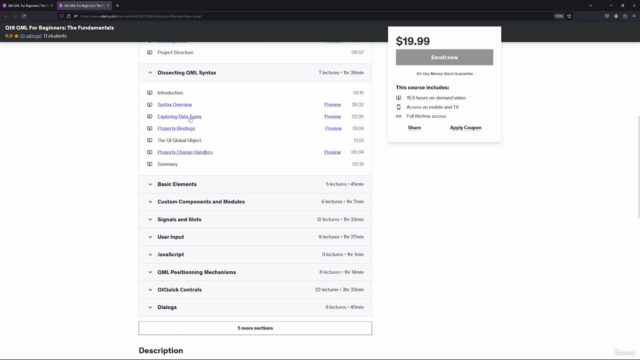Screen dimensions: 640x360
Task: Click video icon beside Project Structure
Action: (150, 52)
